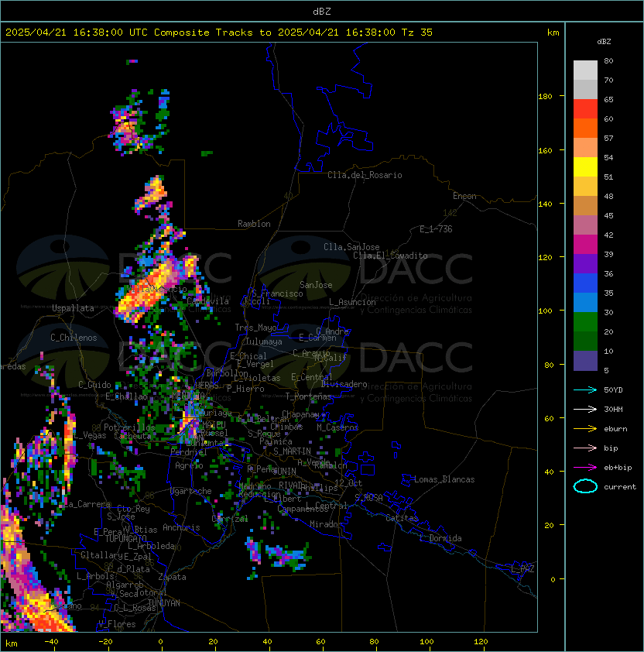Click the L_Dormida map label
644x652 pixels.
pos(440,538)
